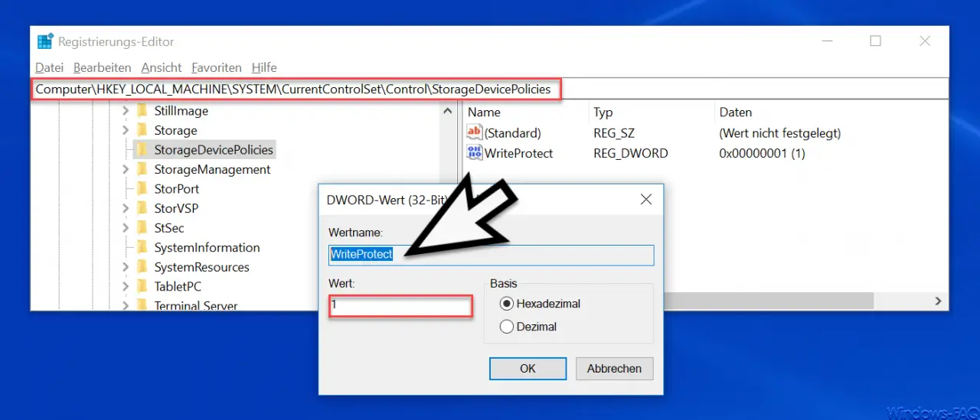This screenshot has height=420, width=980.
Task: Select the StorPort tree entry
Action: [177, 189]
